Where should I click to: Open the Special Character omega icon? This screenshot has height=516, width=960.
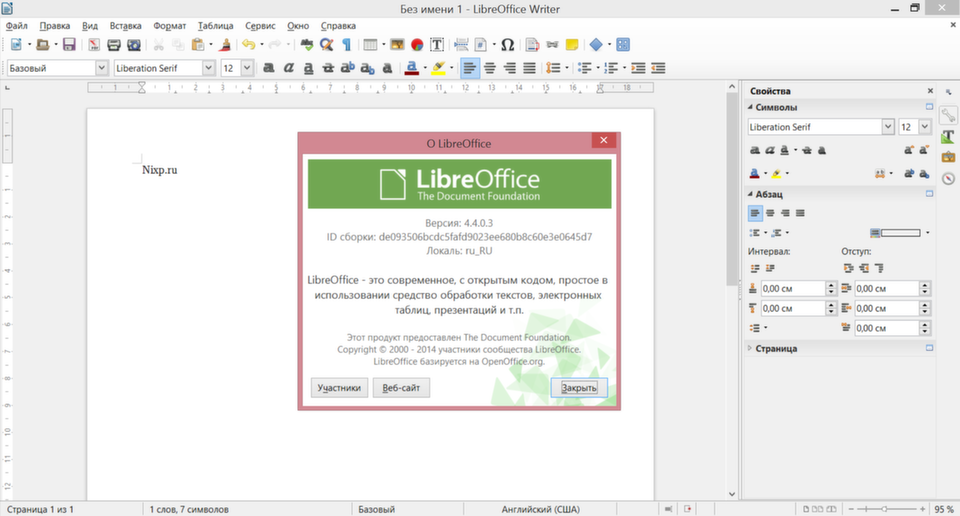(x=507, y=45)
